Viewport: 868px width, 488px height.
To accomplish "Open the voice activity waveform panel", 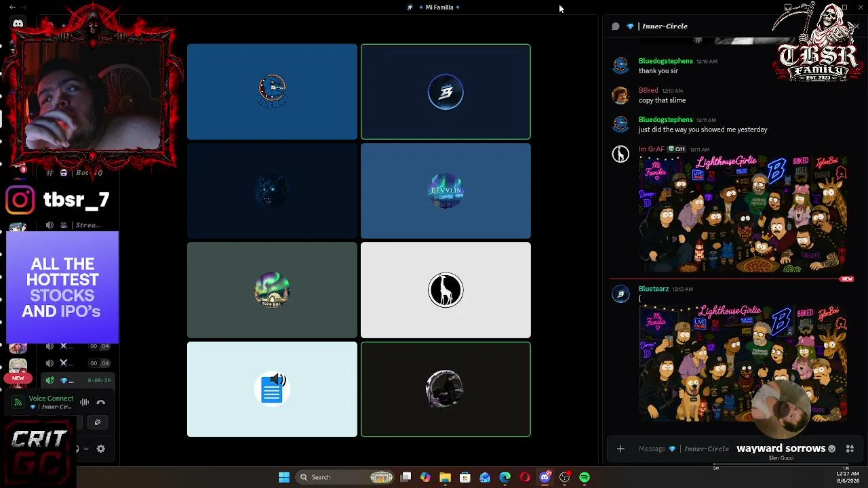I will 85,402.
